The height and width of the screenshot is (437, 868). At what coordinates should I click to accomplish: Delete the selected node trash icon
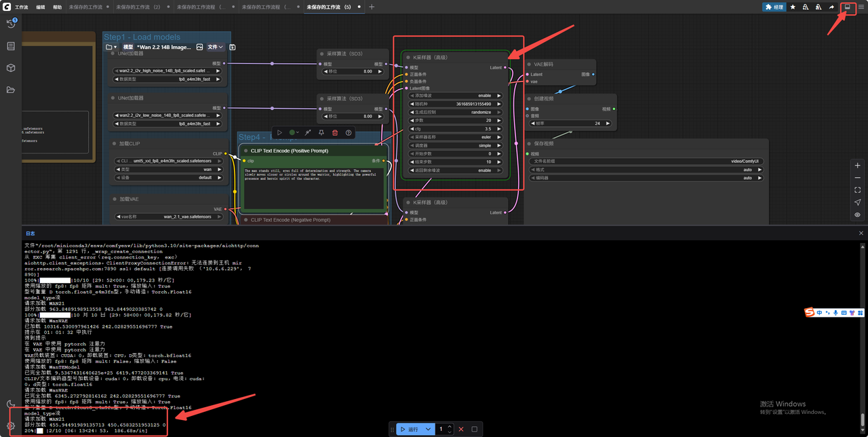[x=335, y=133]
